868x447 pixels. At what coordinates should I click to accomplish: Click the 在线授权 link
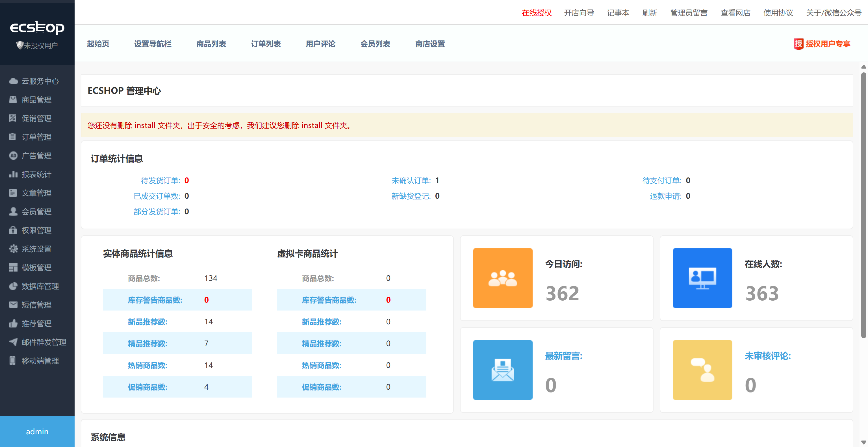tap(537, 13)
